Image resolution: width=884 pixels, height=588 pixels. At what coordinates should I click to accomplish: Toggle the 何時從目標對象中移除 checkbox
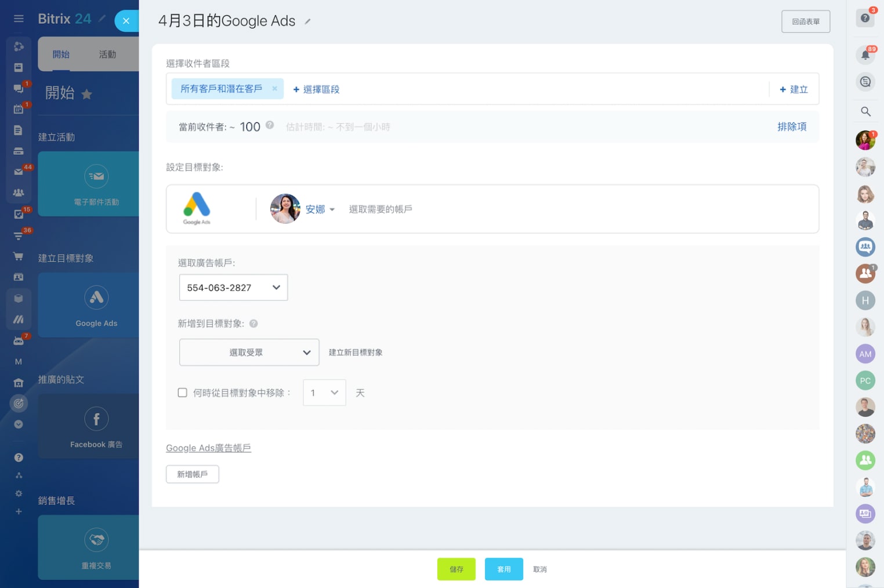tap(182, 393)
